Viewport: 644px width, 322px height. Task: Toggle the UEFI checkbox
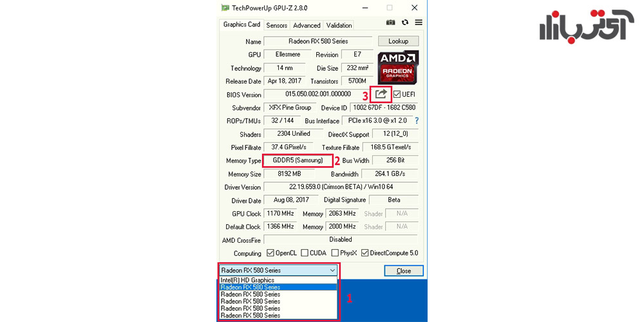click(x=397, y=95)
